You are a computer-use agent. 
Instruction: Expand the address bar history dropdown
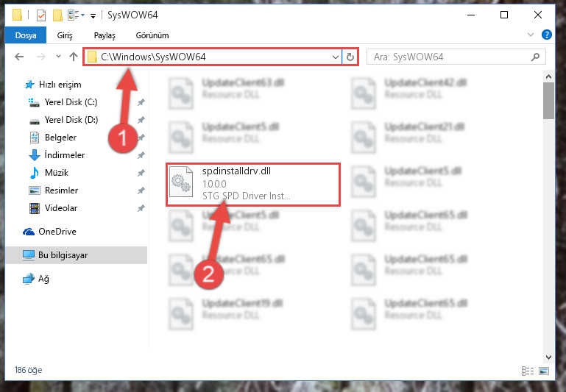[x=336, y=57]
